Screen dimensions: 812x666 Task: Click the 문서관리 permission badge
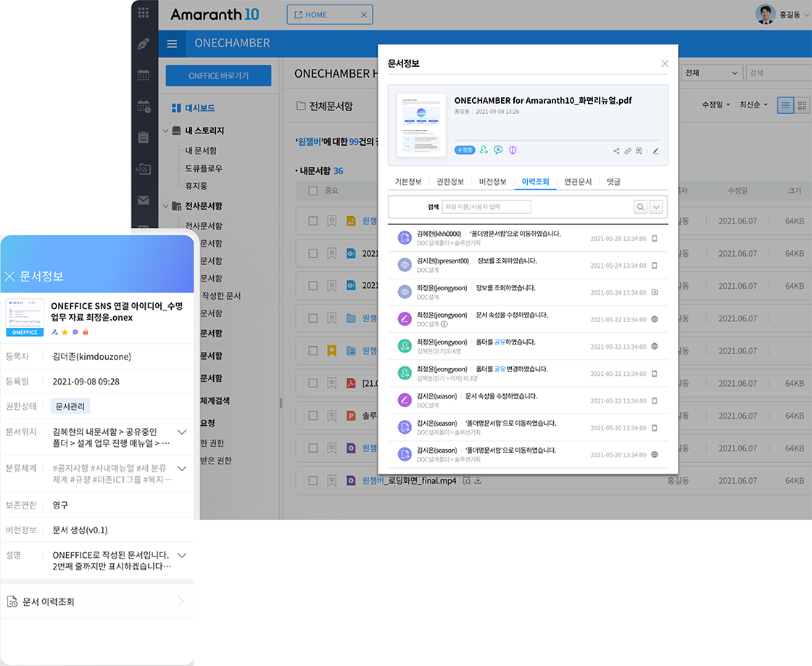(x=70, y=406)
